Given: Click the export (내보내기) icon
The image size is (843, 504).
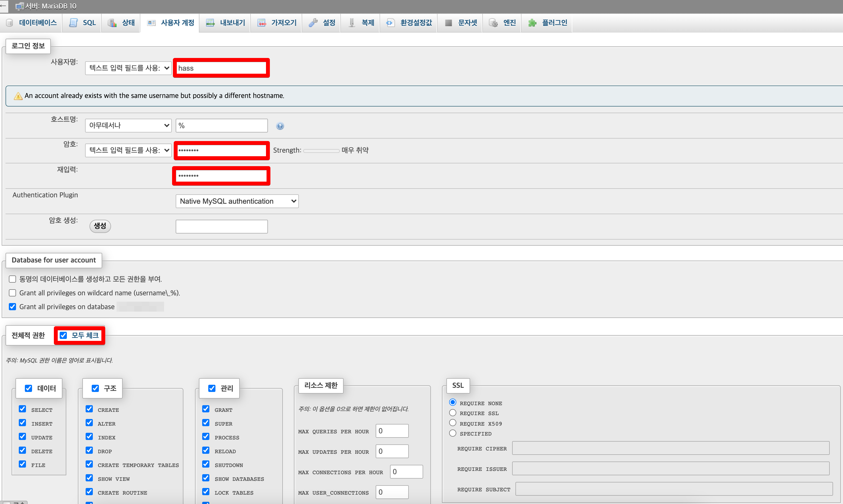Looking at the screenshot, I should pyautogui.click(x=210, y=23).
